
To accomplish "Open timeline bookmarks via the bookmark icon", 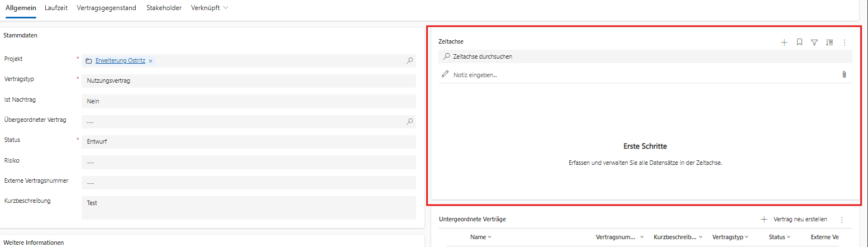I will pyautogui.click(x=799, y=42).
